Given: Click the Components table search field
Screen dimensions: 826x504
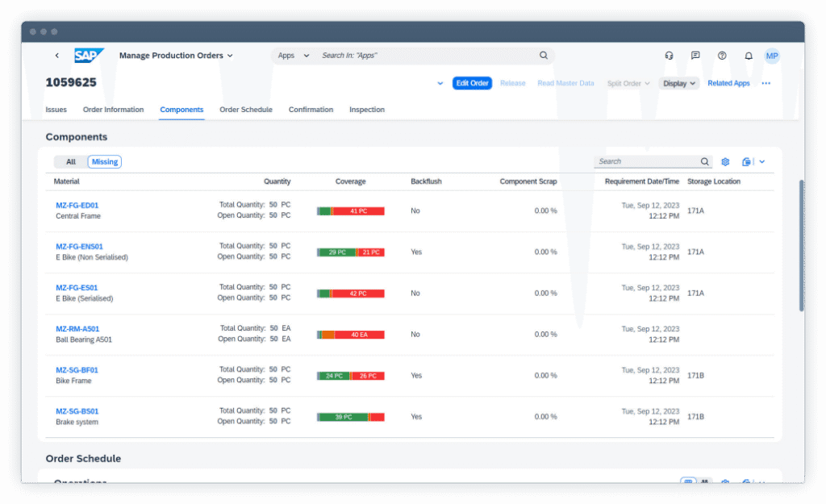Looking at the screenshot, I should tap(646, 162).
